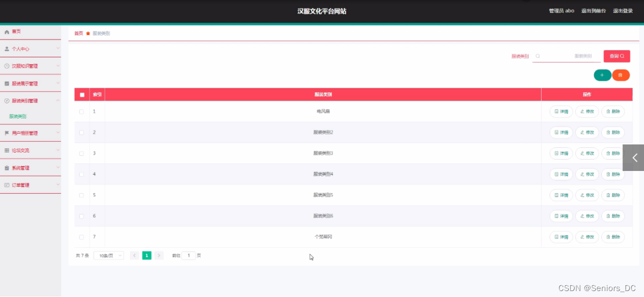The image size is (644, 297).
Task: Click the picture icon beside 服装展示管理
Action: coord(6,84)
